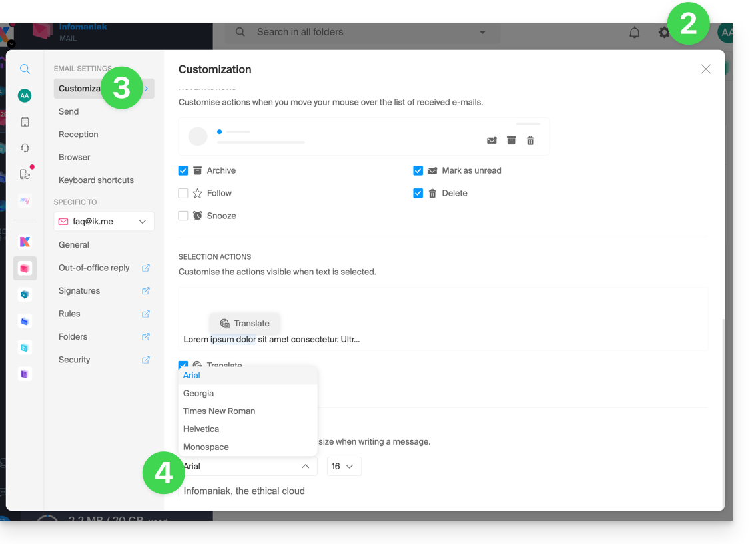
Task: Uncheck the Mark as unread checkbox
Action: [x=418, y=170]
